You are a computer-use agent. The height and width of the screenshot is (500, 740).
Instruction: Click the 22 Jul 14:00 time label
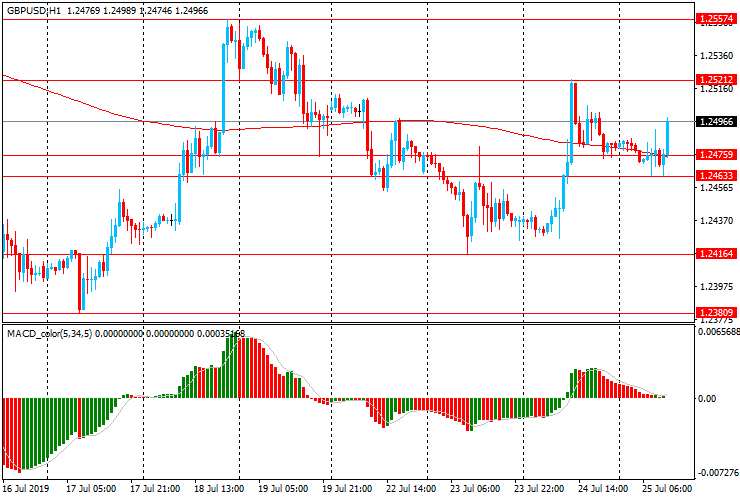tap(411, 488)
